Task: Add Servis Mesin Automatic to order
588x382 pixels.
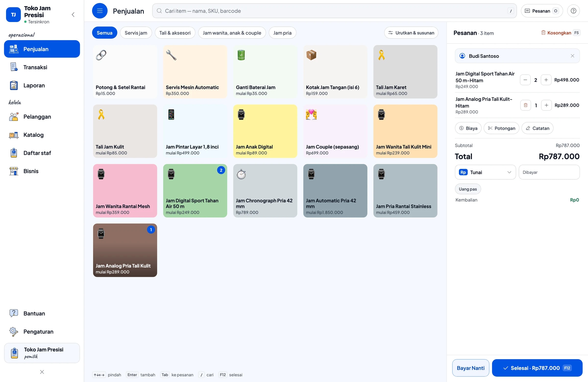Action: click(x=195, y=72)
